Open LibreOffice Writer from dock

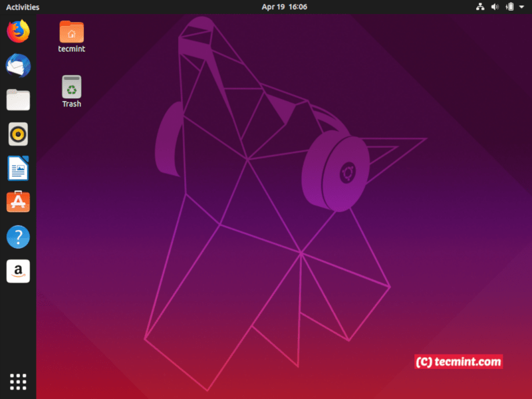[19, 168]
